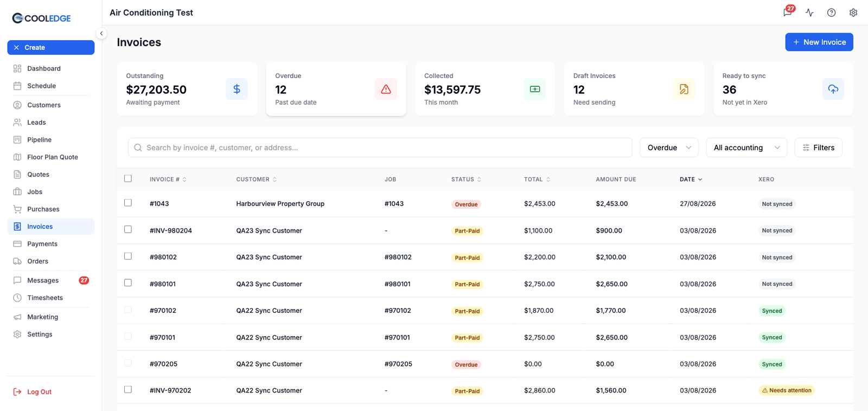Image resolution: width=868 pixels, height=411 pixels.
Task: Click the invoice search field
Action: point(380,147)
